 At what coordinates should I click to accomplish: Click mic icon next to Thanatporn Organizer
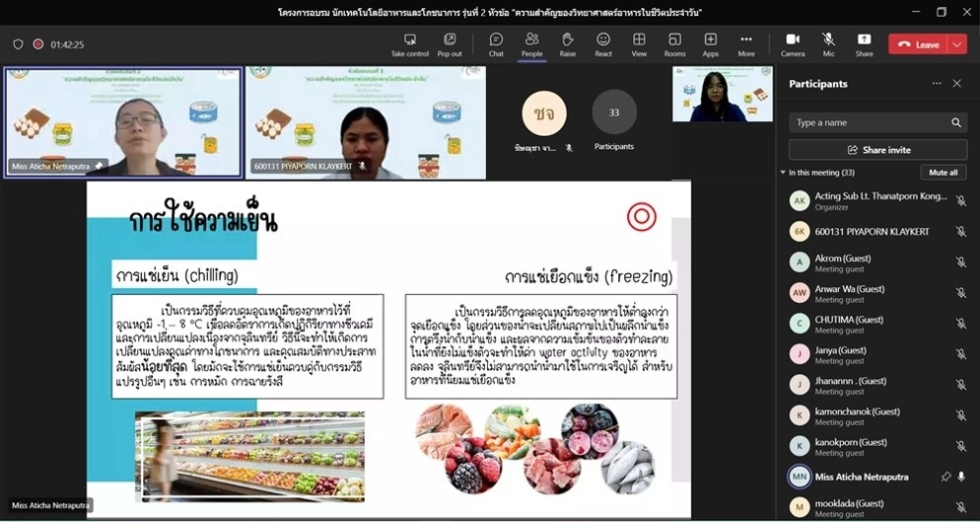click(x=960, y=201)
